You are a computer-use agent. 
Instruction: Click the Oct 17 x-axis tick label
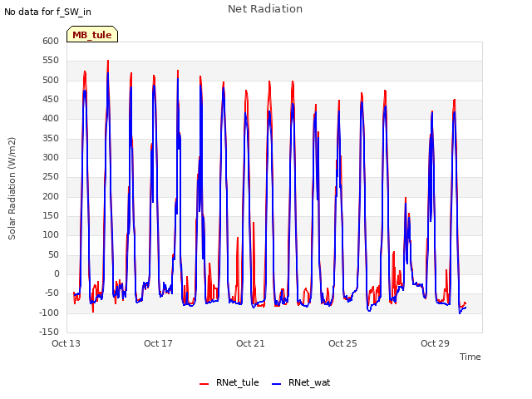[158, 343]
